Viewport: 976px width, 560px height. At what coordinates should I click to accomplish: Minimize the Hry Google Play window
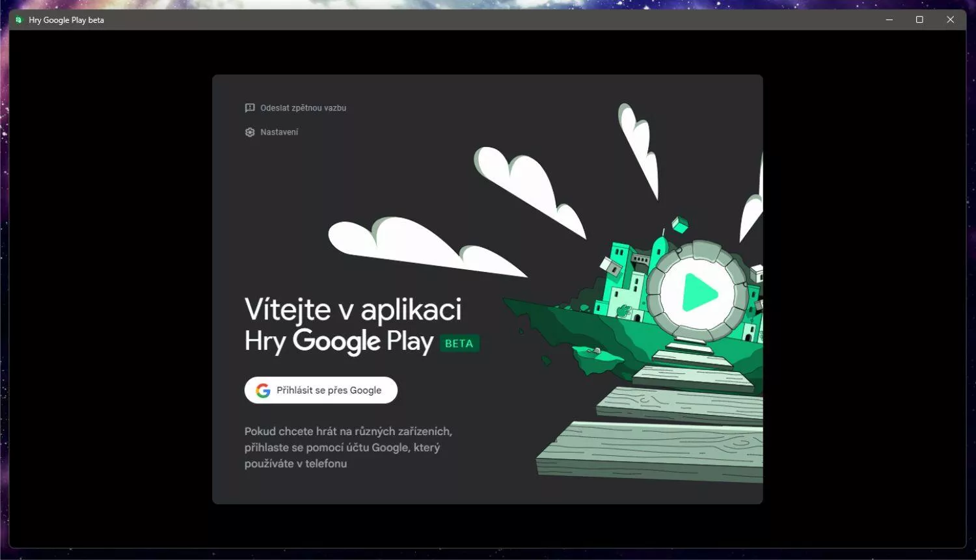(x=889, y=20)
